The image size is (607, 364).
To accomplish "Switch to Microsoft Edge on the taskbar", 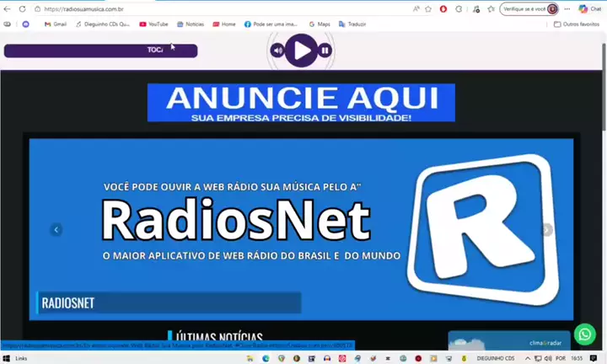I will click(266, 358).
